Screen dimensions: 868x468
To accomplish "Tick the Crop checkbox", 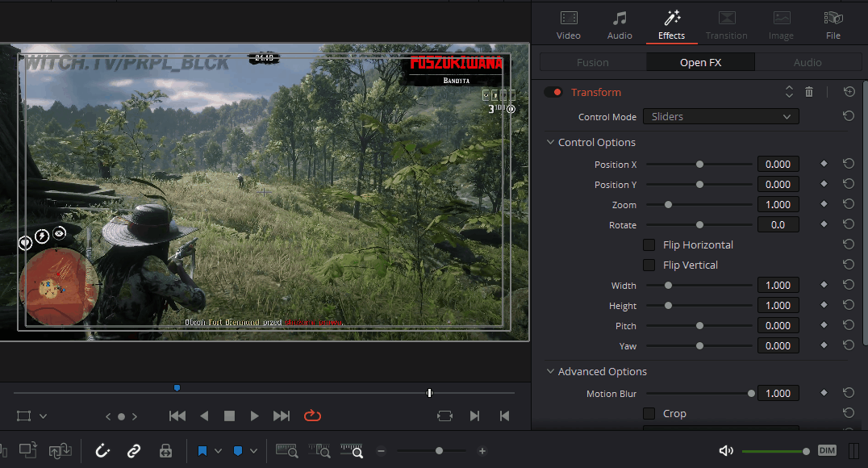I will [x=649, y=414].
